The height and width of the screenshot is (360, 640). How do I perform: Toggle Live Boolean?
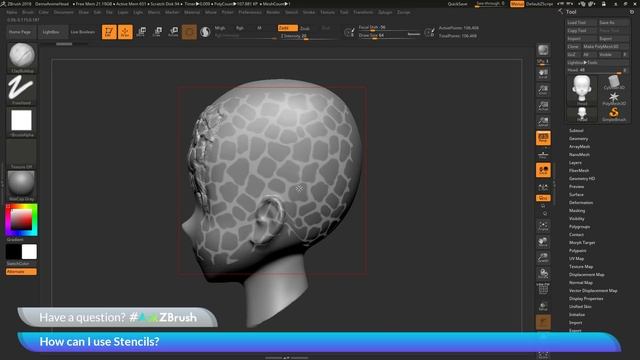(83, 32)
